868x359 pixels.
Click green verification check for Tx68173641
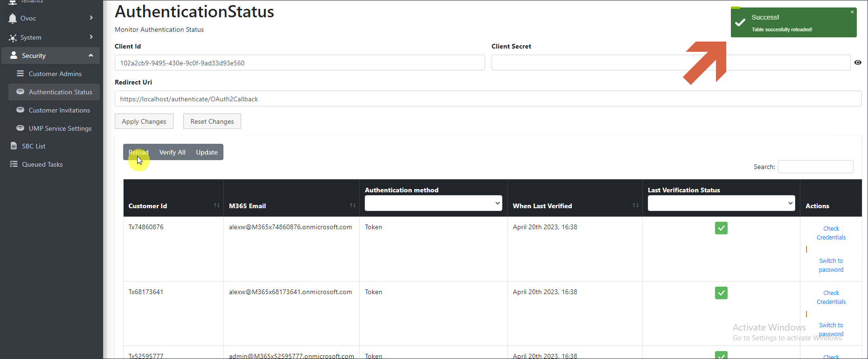tap(721, 293)
